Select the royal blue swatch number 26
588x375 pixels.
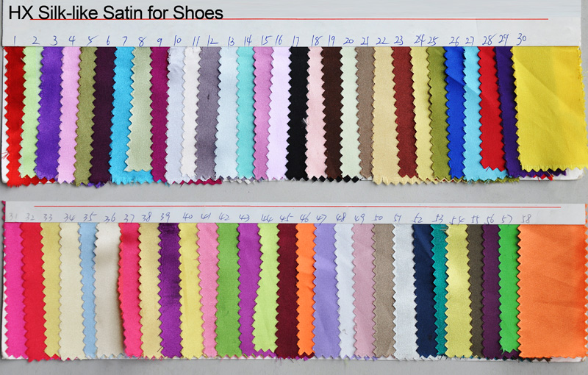455,112
